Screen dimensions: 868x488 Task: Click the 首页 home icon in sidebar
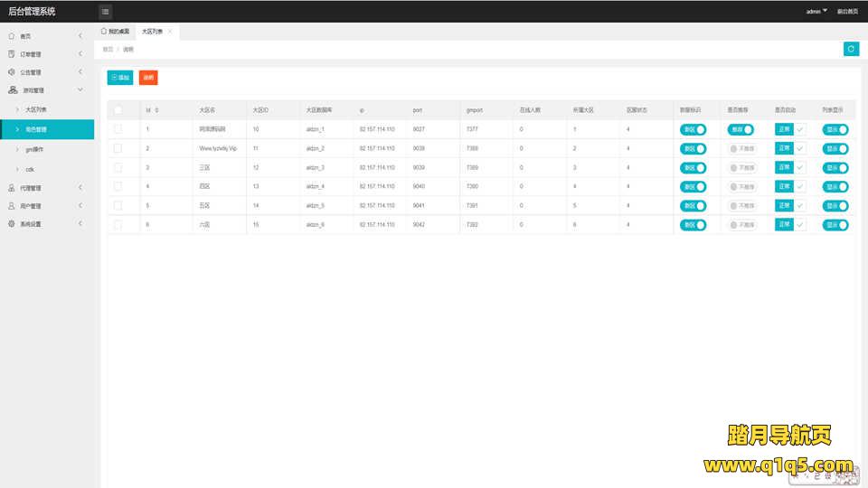pyautogui.click(x=12, y=36)
